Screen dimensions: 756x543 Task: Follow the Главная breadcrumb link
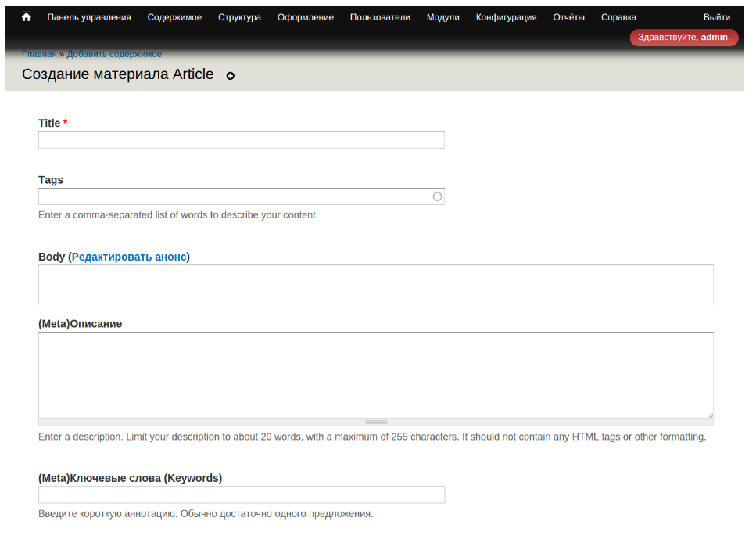(x=39, y=54)
